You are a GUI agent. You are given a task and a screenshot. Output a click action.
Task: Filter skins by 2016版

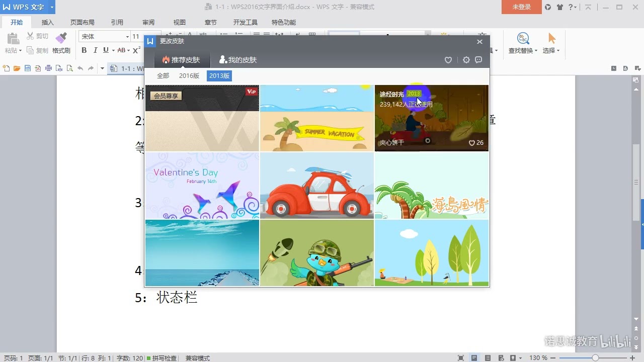(189, 76)
